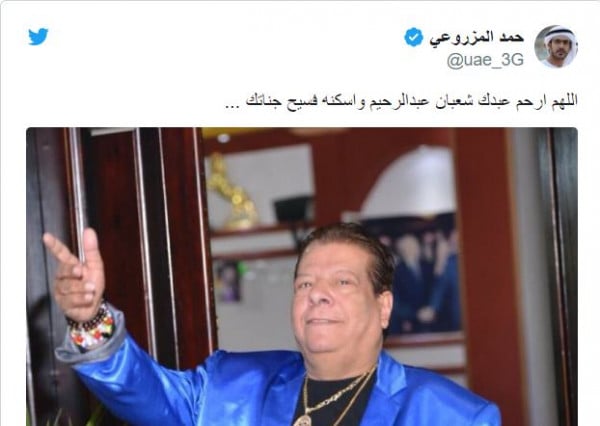Click the display name حمد المزروعي
The image size is (600, 426).
point(476,37)
